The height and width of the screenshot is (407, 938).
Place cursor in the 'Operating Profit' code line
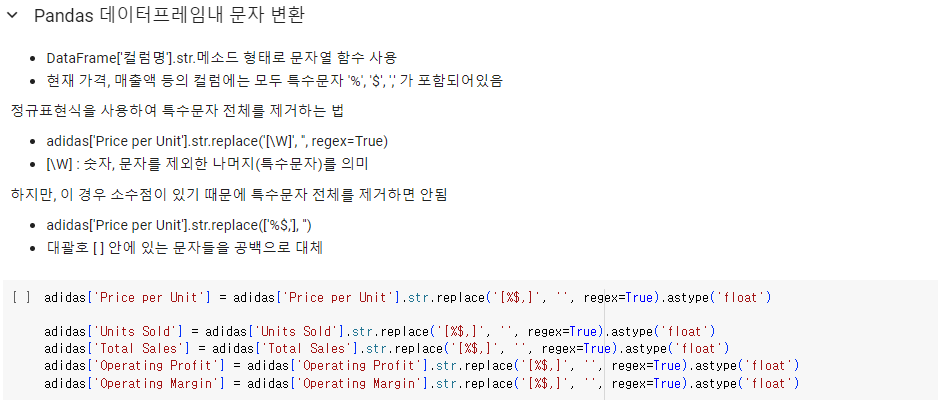(x=422, y=365)
